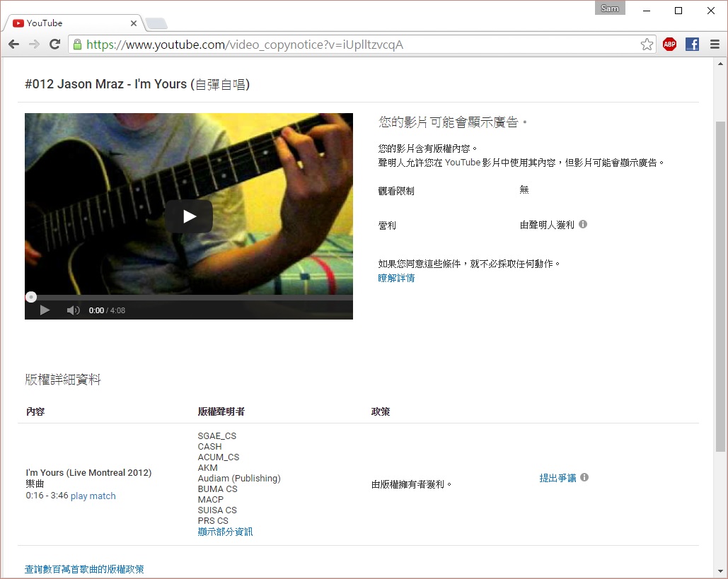Click the 'Audiam (Publishing)' claimant entry
Image resolution: width=728 pixels, height=579 pixels.
239,479
